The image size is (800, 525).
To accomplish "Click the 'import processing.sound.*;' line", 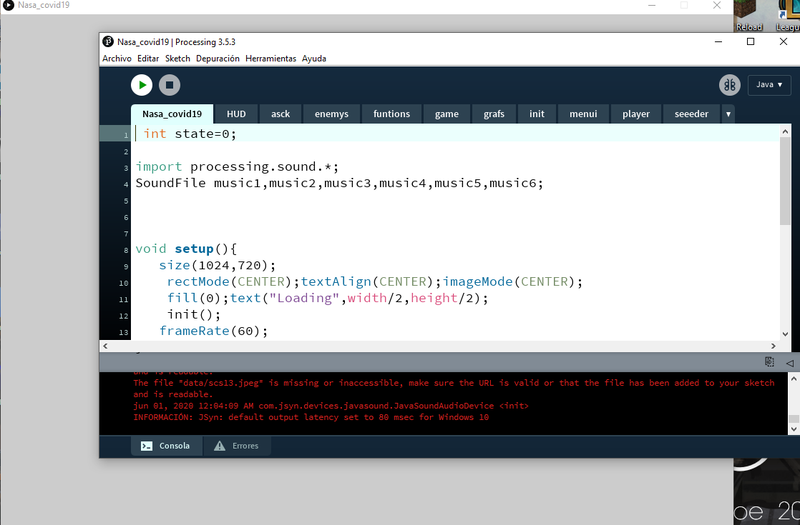I will (237, 167).
